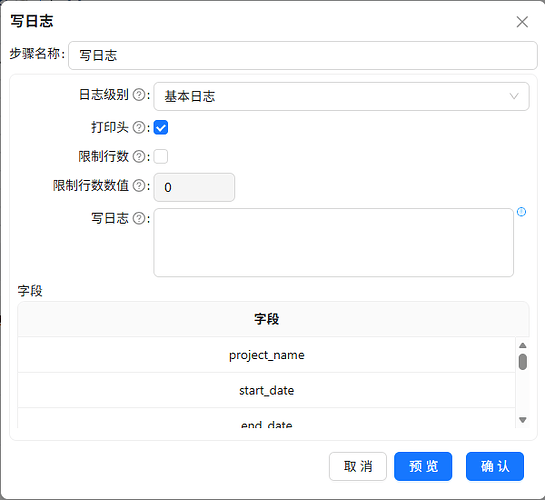Select the project_name field row
The width and height of the screenshot is (545, 500).
267,355
